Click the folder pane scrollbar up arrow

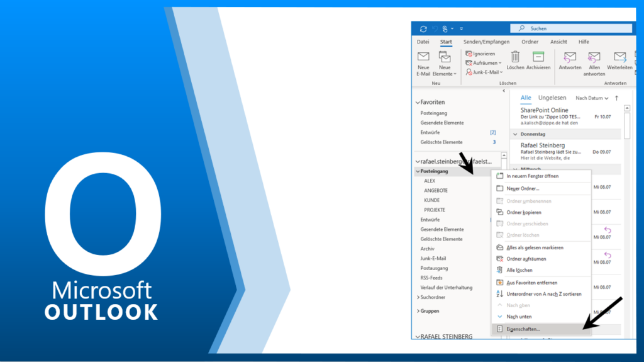(x=504, y=156)
